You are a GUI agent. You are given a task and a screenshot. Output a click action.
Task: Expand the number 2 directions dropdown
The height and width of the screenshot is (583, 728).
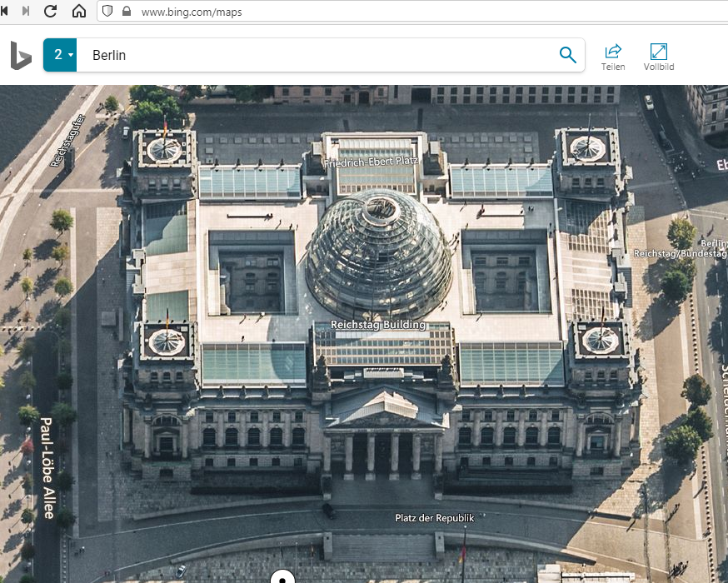click(x=60, y=55)
